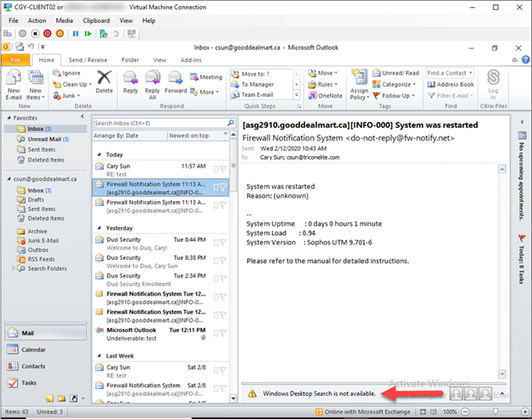Click the Citrix Files Log In icon
The image size is (532, 419).
[493, 77]
